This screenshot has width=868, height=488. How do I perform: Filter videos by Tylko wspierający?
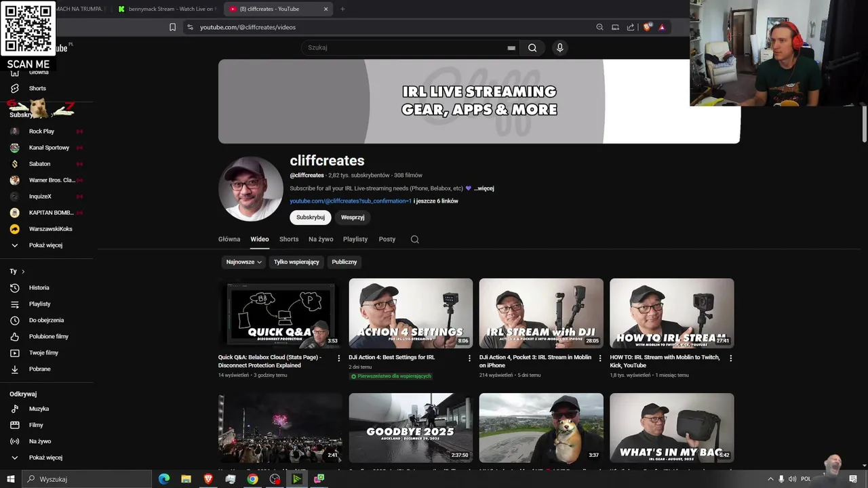296,262
